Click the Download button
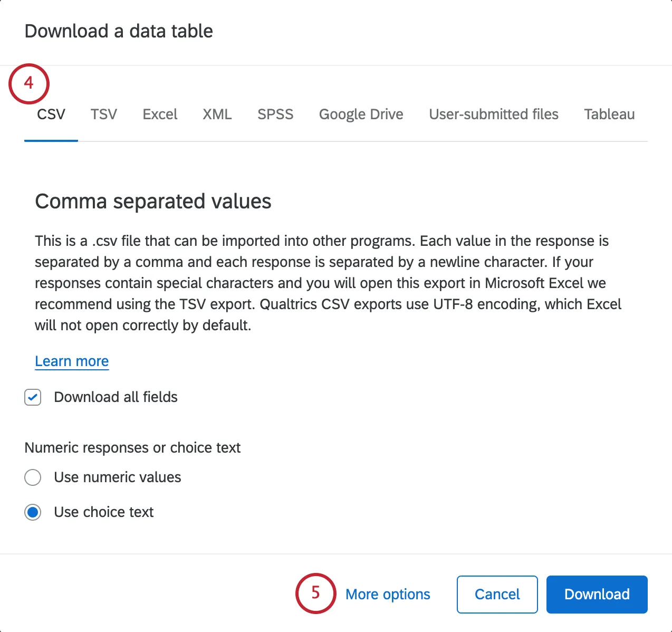Image resolution: width=672 pixels, height=632 pixels. 597,594
